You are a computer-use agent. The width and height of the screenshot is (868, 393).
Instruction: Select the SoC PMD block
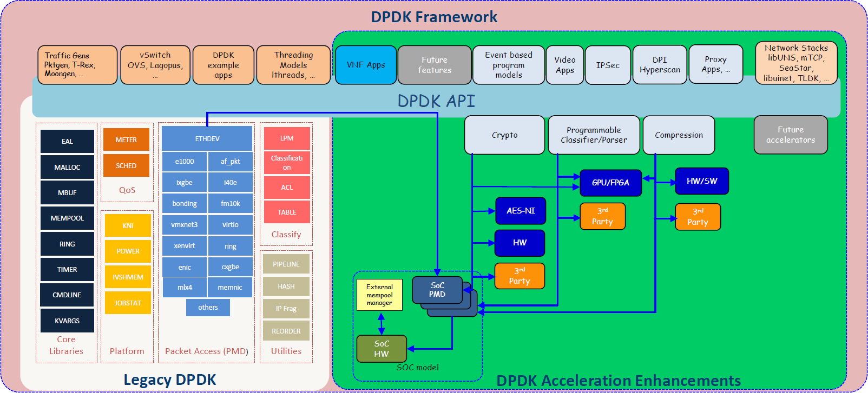pos(437,290)
